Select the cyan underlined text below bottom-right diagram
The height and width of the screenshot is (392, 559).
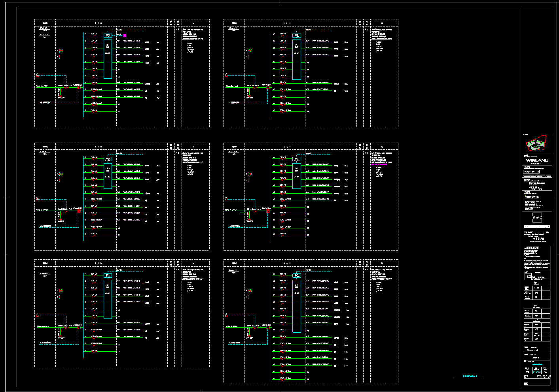(x=470, y=377)
